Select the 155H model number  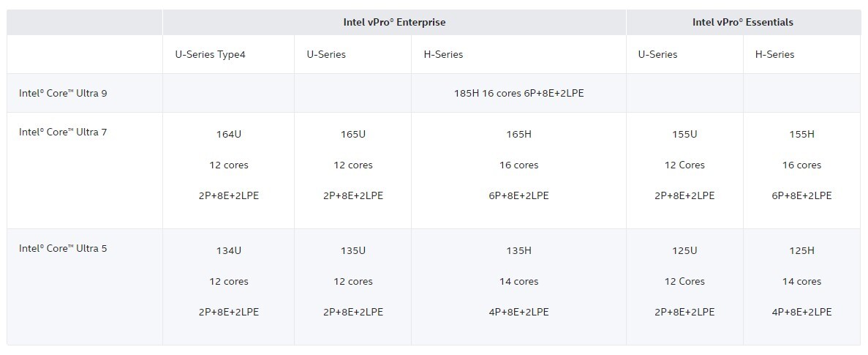pos(801,134)
